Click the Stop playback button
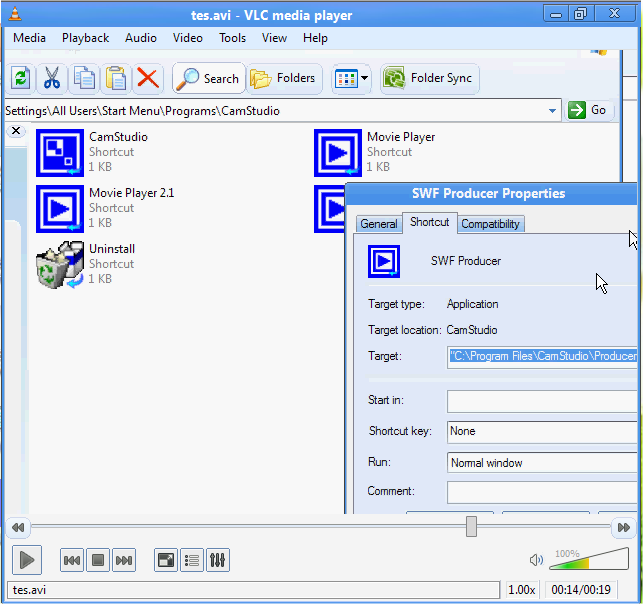The height and width of the screenshot is (604, 643). 98,560
